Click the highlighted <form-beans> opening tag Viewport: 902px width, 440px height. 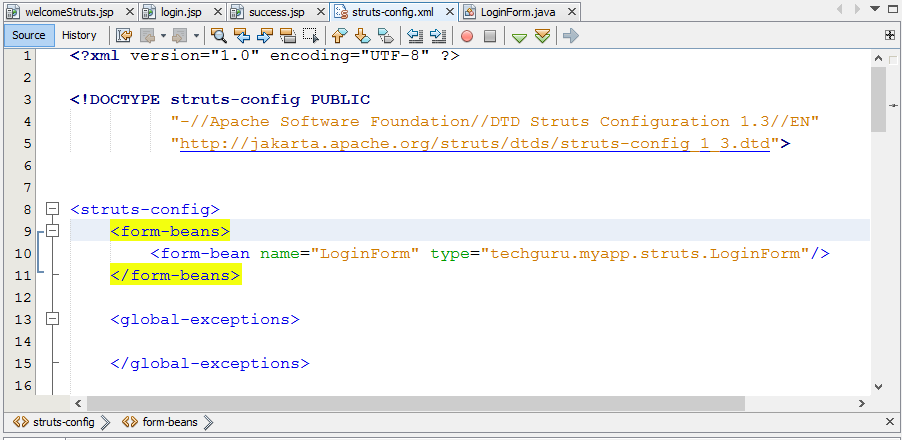pyautogui.click(x=170, y=231)
